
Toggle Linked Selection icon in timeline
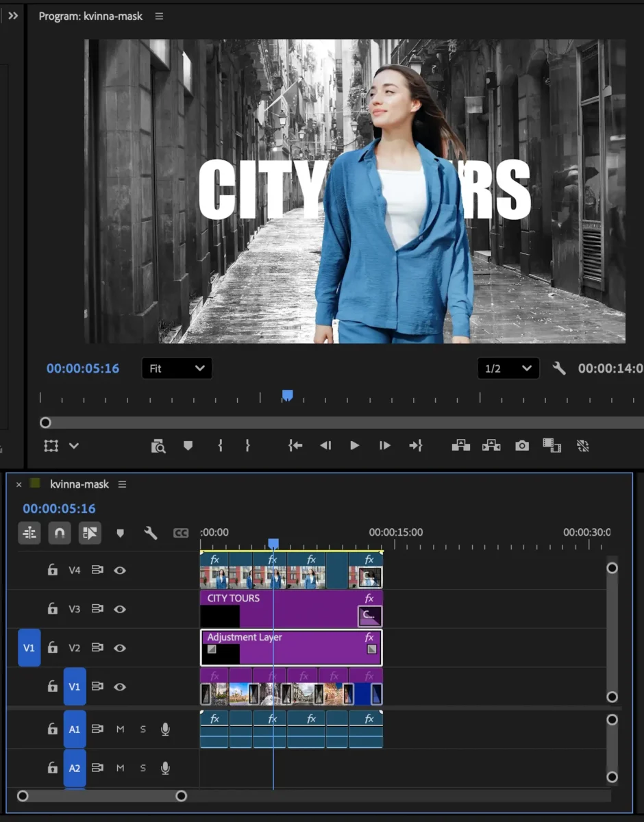(x=90, y=533)
